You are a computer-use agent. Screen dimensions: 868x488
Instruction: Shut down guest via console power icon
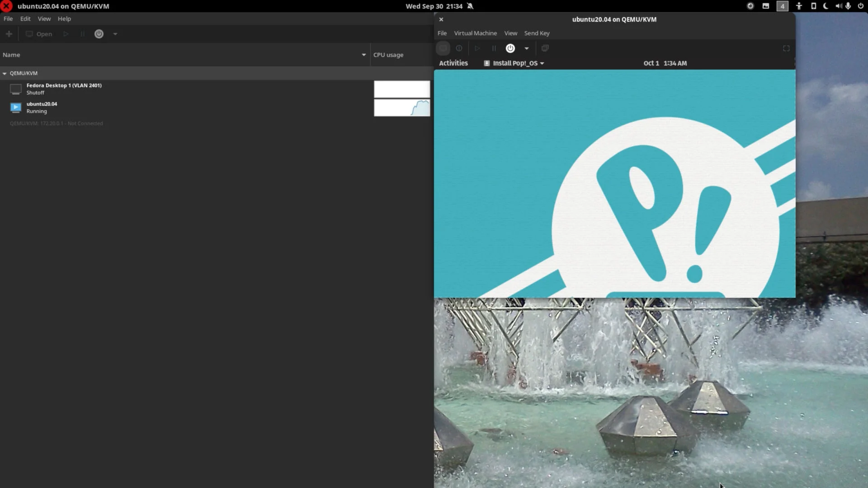pos(510,48)
